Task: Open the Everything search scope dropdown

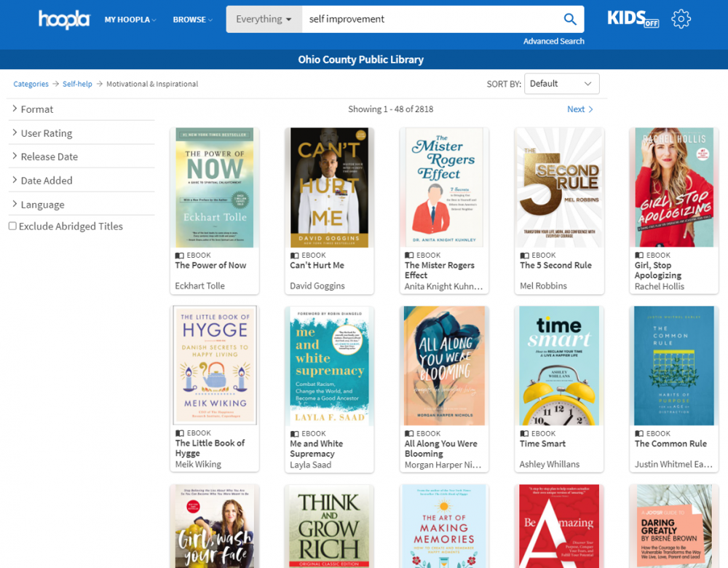Action: click(264, 19)
